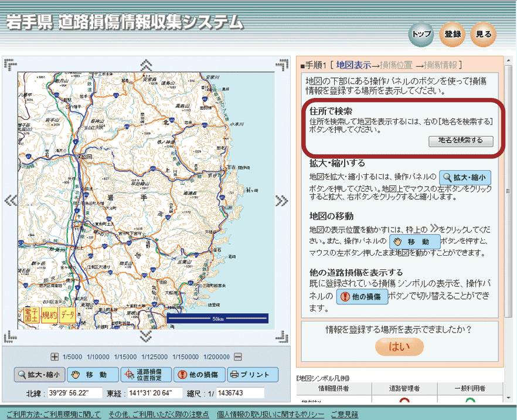Viewport: 517px width, 420px height.
Task: Set the map scale to 1/200000
Action: [216, 357]
